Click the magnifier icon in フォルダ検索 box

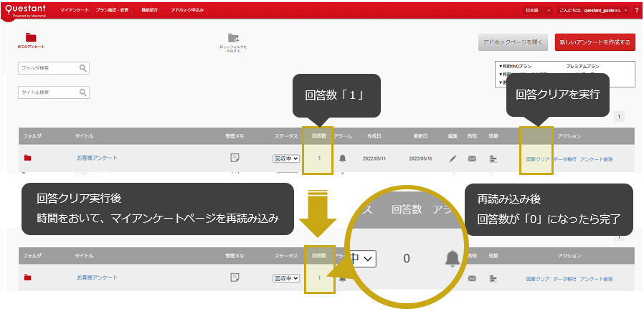83,68
